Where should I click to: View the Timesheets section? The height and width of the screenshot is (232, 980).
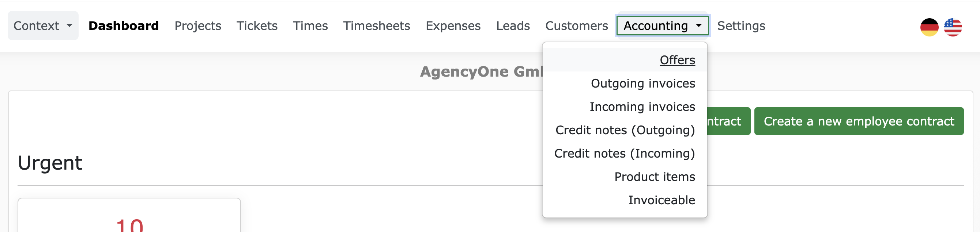377,26
